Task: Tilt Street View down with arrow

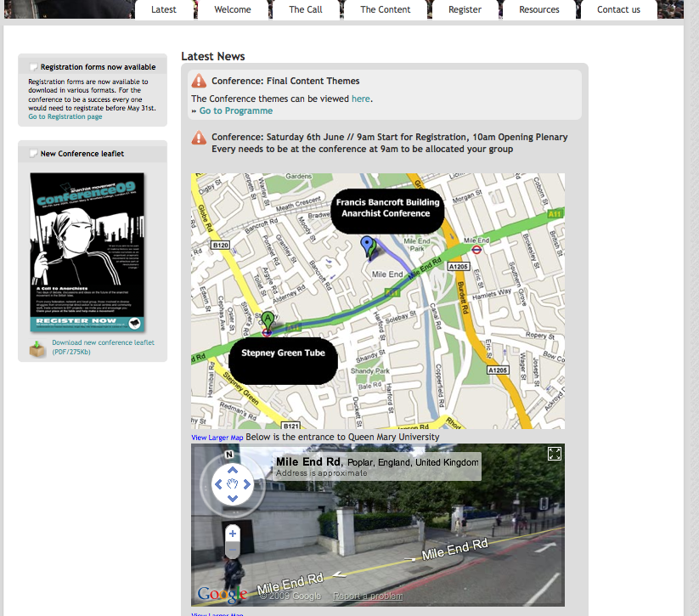Action: click(232, 499)
